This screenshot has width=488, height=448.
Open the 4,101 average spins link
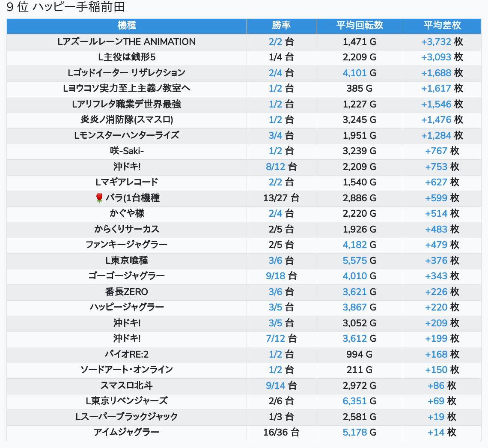coord(354,73)
